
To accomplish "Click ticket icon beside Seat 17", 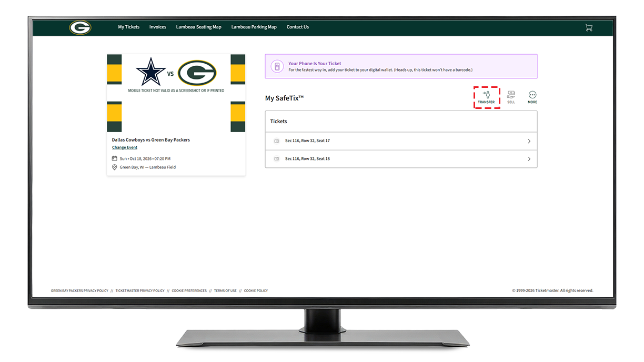I will tap(276, 141).
